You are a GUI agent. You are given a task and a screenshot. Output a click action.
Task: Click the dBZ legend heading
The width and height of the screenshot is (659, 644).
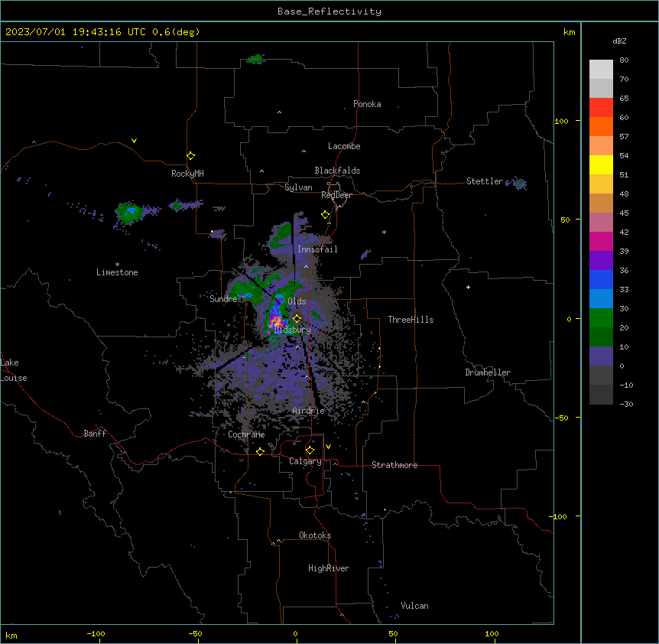(619, 41)
